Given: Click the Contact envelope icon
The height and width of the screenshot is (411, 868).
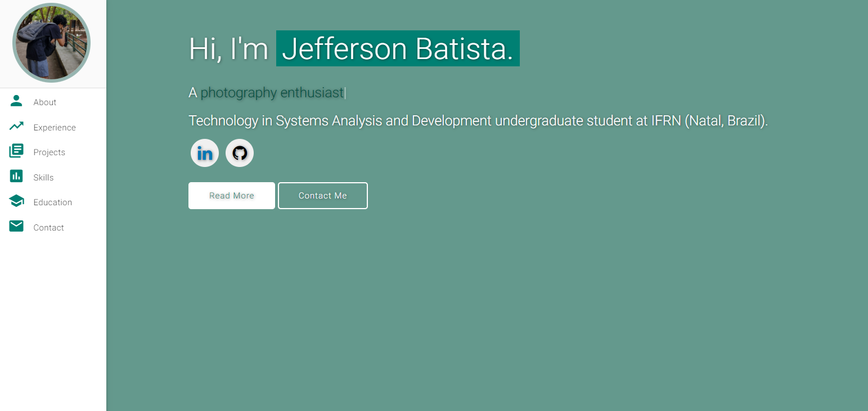Looking at the screenshot, I should point(16,226).
